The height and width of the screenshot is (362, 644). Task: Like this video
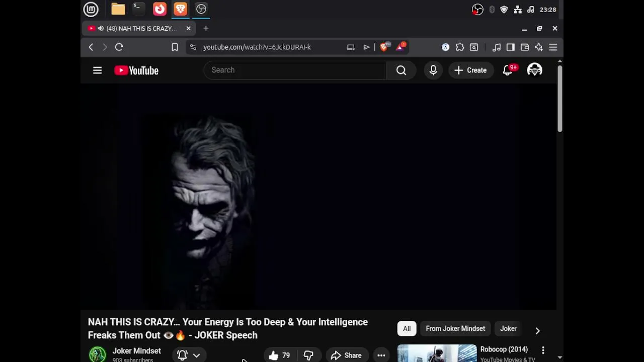pyautogui.click(x=280, y=355)
